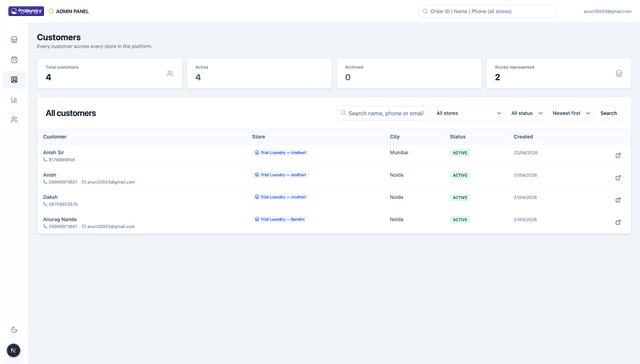Image resolution: width=640 pixels, height=364 pixels.
Task: Open Anish Sir's details via the external link icon
Action: [618, 155]
